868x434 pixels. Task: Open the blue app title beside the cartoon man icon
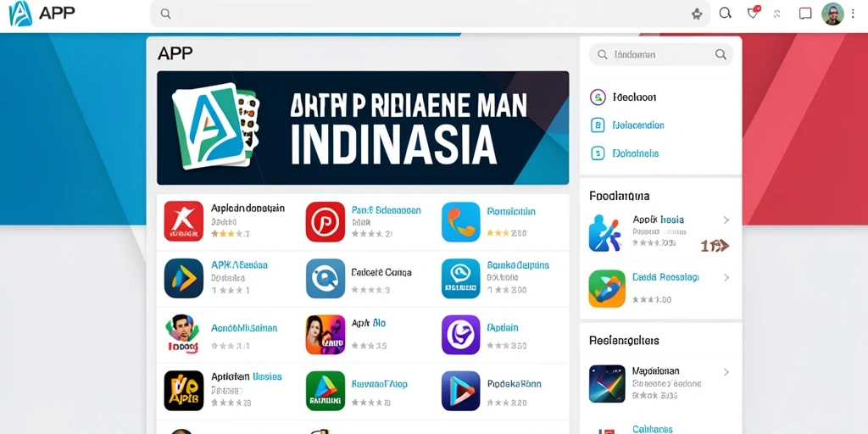pos(244,328)
